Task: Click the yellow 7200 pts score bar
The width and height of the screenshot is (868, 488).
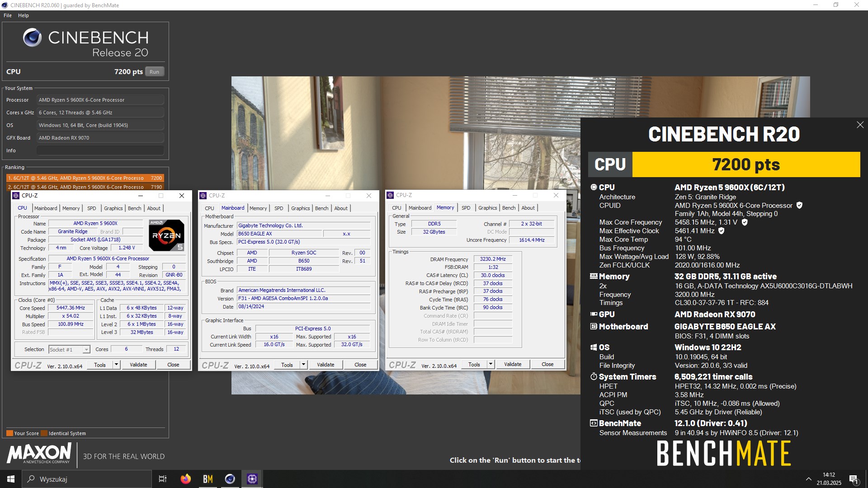Action: coord(746,164)
